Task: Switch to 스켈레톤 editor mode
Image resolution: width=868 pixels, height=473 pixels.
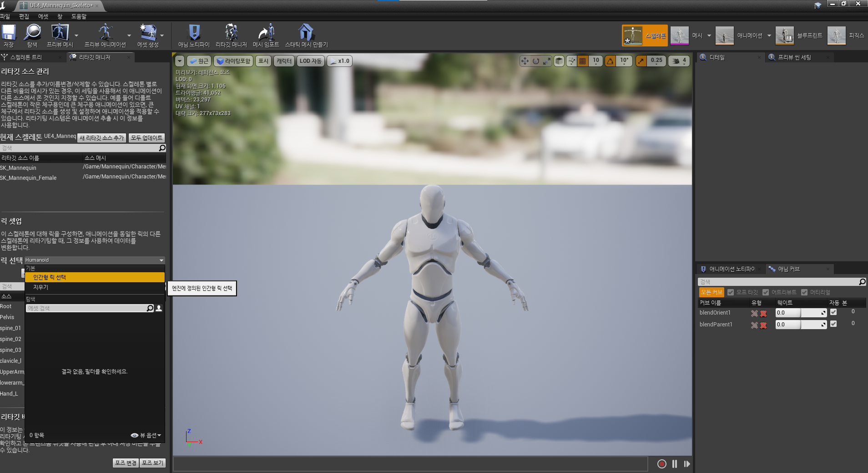Action: 645,36
